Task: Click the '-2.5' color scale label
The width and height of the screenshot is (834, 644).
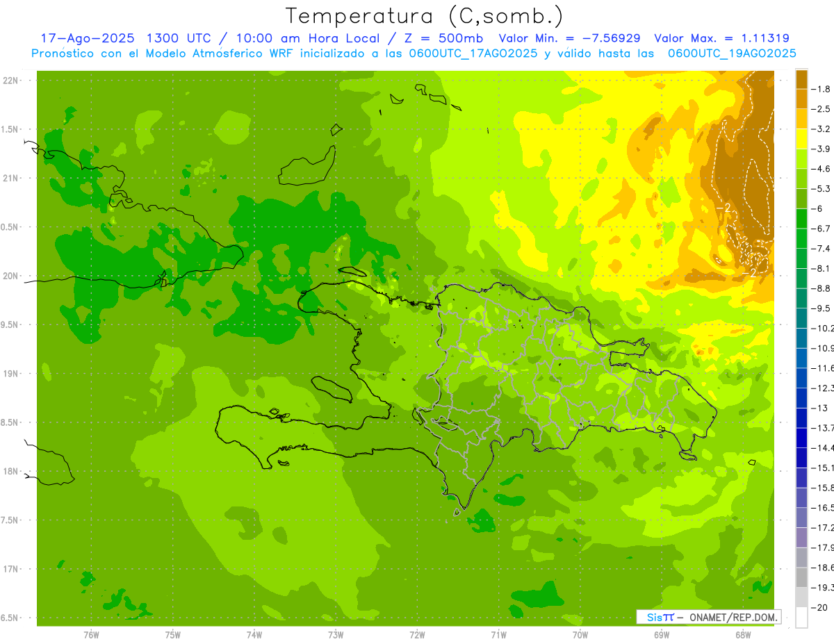Action: click(821, 109)
